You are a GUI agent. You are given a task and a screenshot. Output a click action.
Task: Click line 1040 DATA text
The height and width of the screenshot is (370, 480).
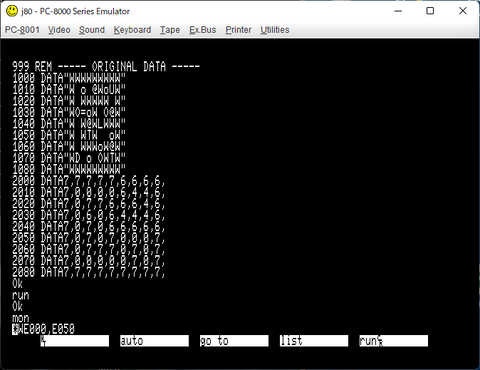tap(69, 124)
